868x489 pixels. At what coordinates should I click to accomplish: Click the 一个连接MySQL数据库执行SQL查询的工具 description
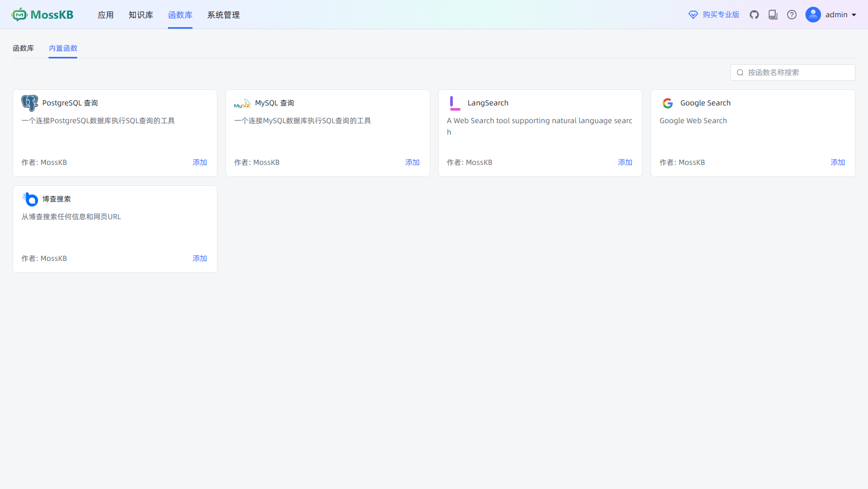303,121
